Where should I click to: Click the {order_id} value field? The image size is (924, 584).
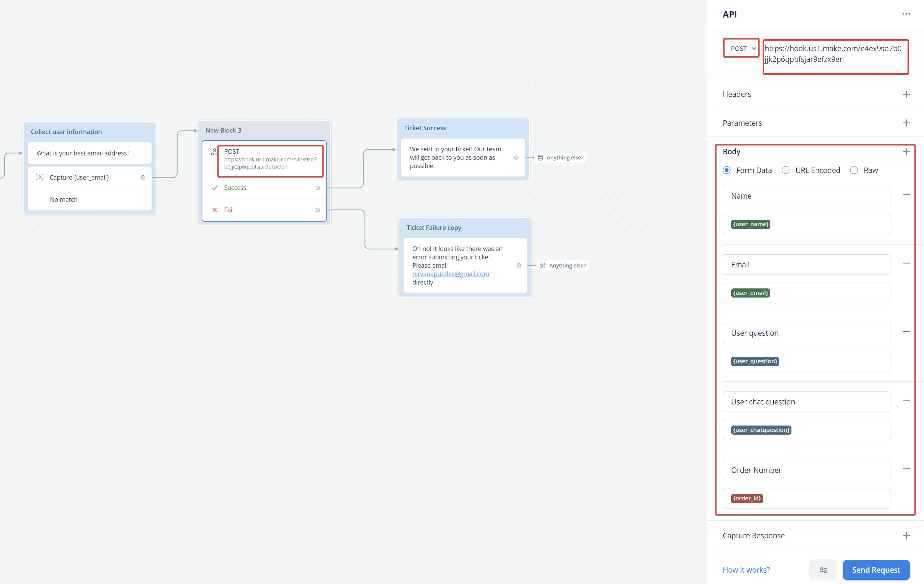(x=807, y=498)
